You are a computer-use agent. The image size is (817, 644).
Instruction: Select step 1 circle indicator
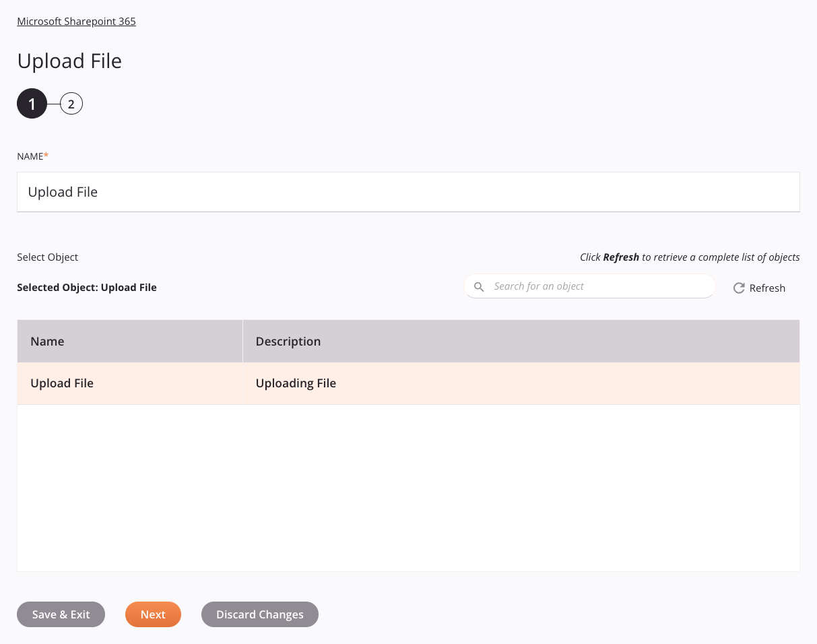click(32, 104)
